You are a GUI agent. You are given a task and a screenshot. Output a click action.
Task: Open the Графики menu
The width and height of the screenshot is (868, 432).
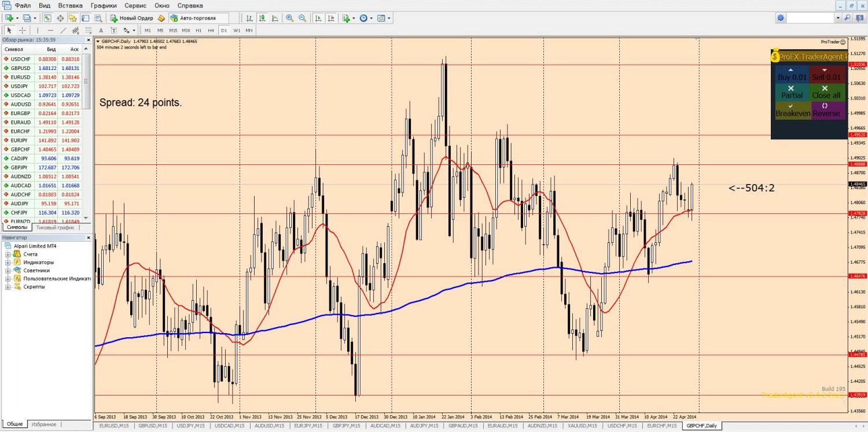coord(104,5)
